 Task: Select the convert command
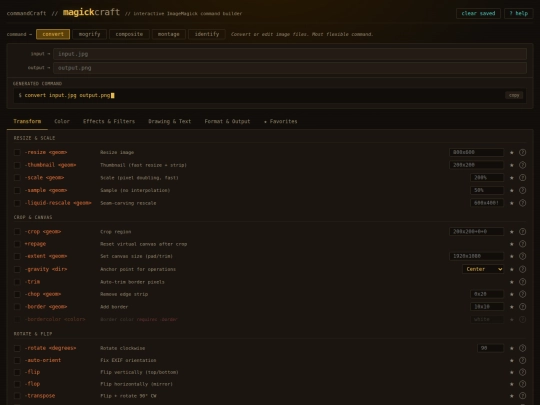(53, 34)
